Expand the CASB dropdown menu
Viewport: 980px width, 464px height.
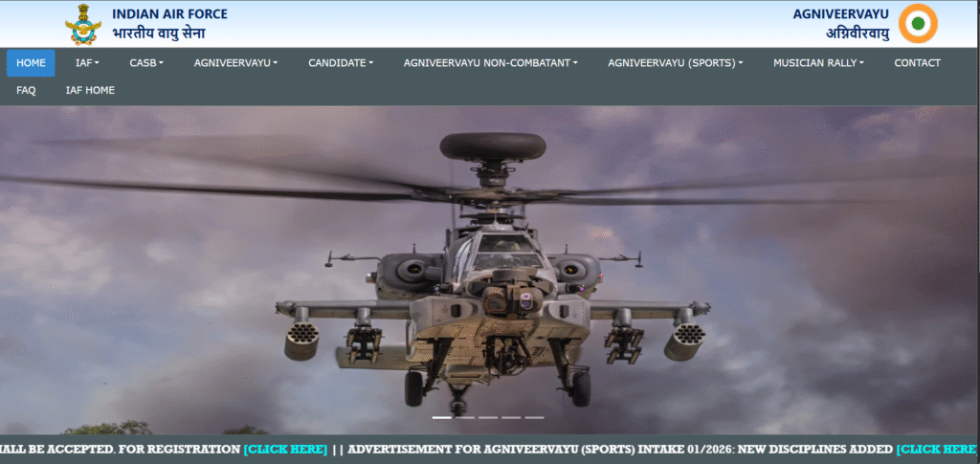146,63
